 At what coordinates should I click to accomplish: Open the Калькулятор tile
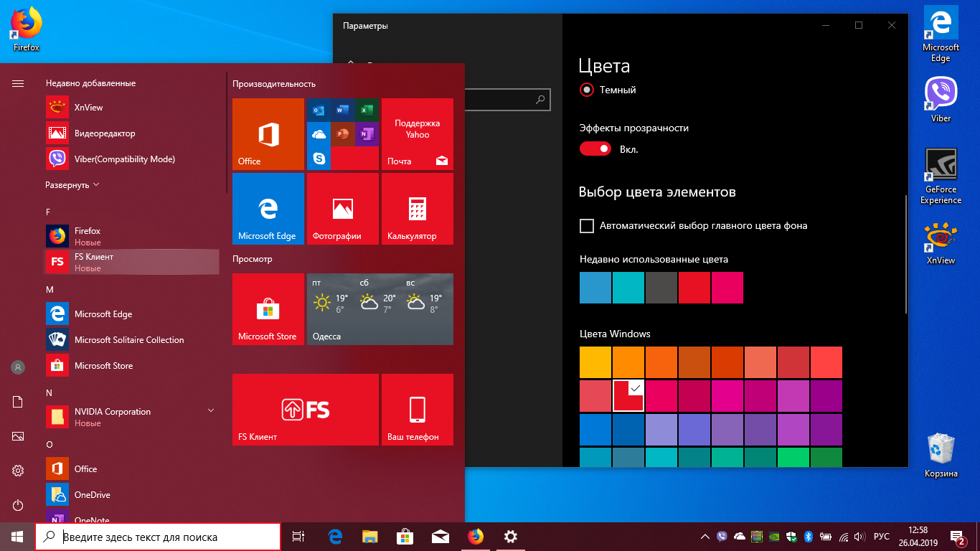418,209
